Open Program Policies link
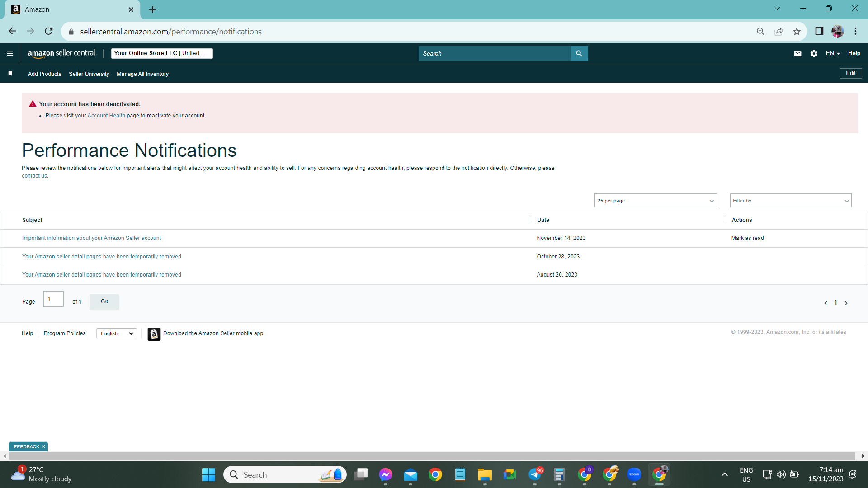Screen dimensions: 868x488 coord(65,333)
